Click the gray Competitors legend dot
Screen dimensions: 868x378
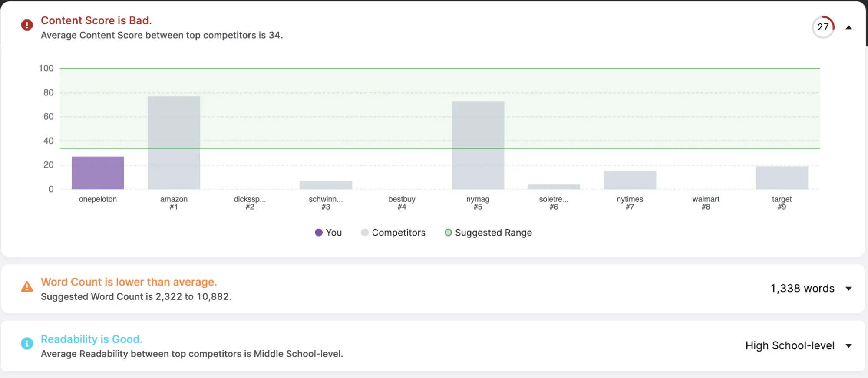[x=365, y=233]
